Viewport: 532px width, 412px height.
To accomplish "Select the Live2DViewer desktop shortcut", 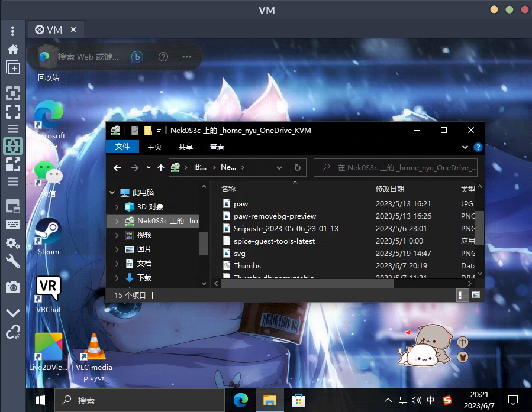I will coord(49,352).
